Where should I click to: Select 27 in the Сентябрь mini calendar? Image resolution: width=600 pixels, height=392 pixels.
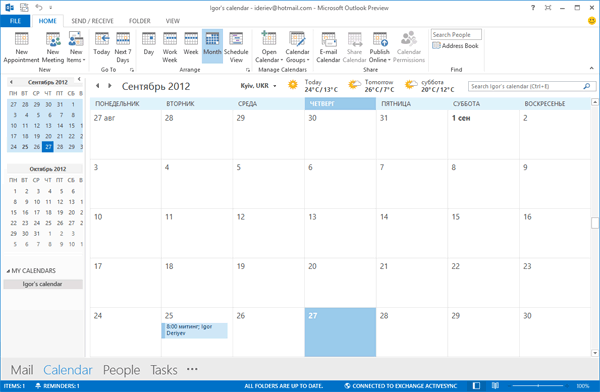tap(48, 147)
